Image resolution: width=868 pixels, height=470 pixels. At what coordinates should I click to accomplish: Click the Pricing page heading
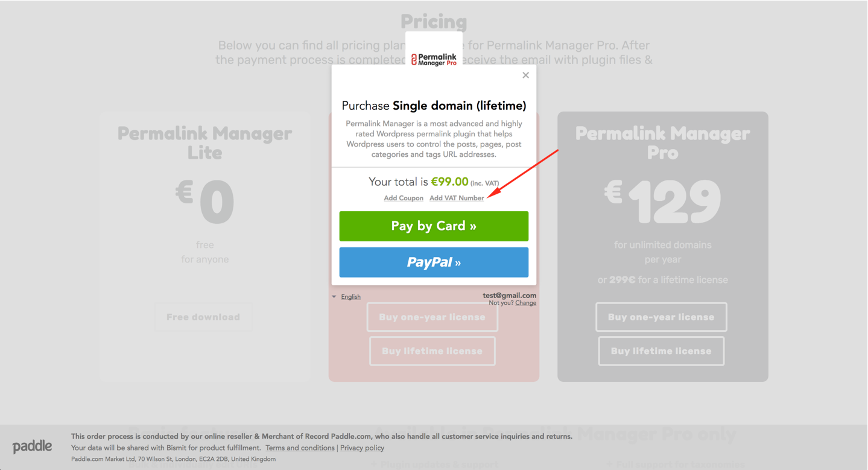[x=434, y=22]
